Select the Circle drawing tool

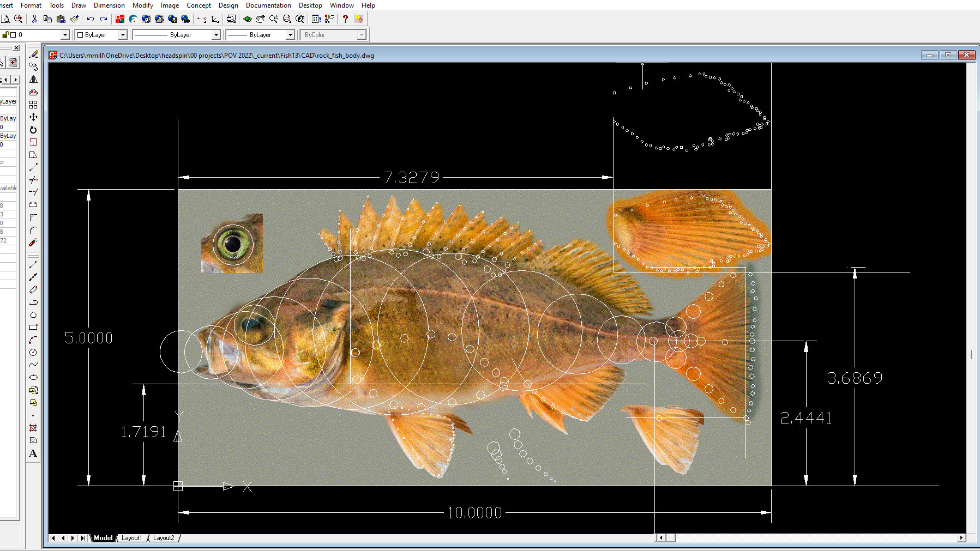[x=33, y=353]
